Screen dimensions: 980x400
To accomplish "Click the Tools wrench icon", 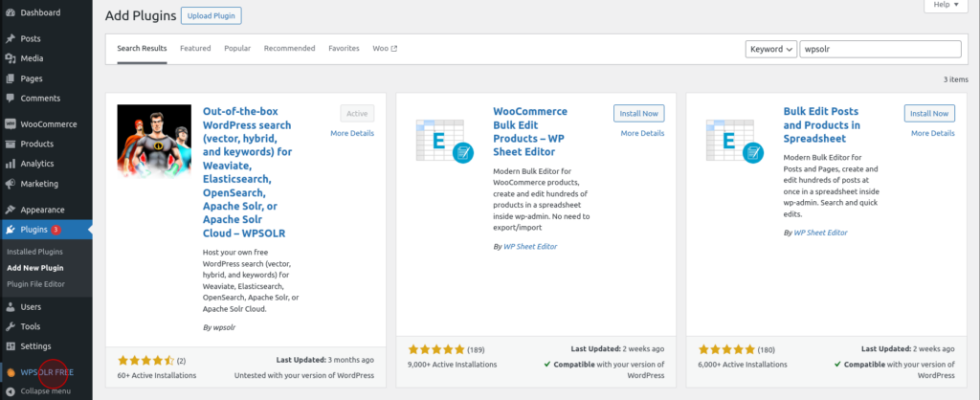I will click(10, 326).
